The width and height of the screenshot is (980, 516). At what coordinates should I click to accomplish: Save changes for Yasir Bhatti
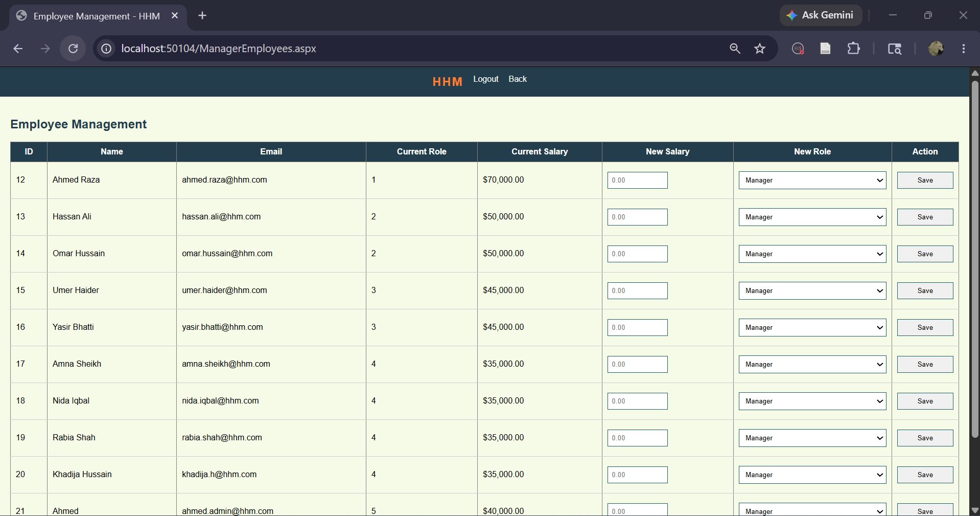(x=925, y=327)
